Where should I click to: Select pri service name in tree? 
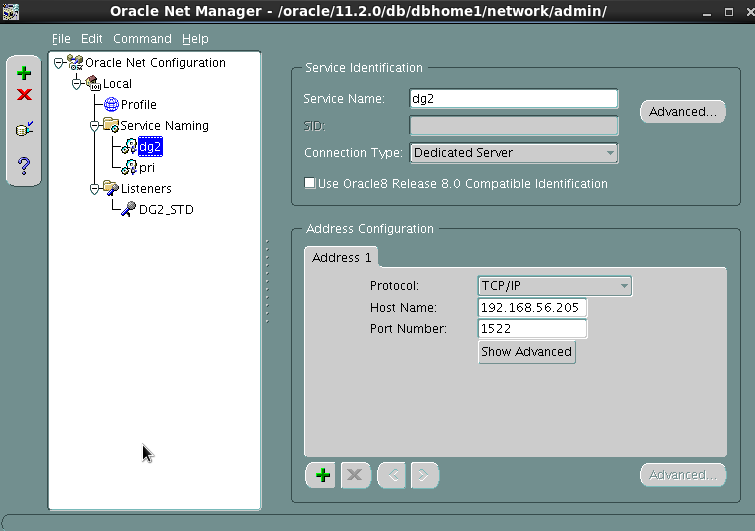click(x=147, y=168)
